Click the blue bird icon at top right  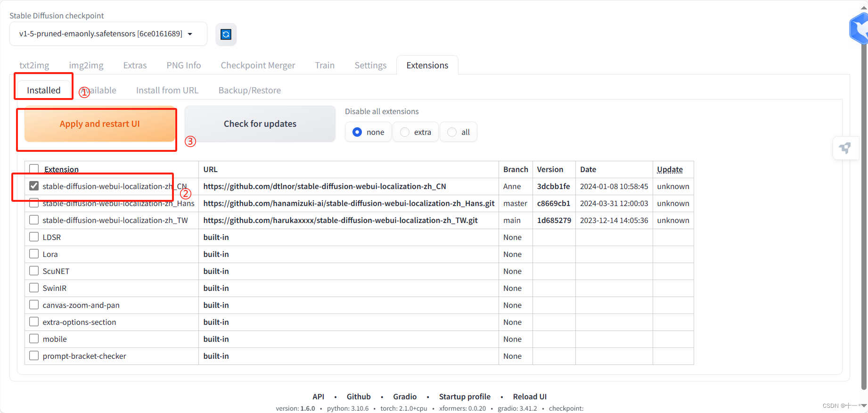click(x=860, y=29)
